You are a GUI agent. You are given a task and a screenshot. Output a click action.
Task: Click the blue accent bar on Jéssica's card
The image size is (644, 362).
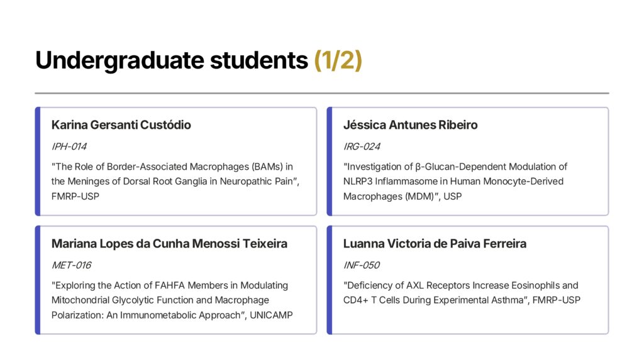click(330, 162)
